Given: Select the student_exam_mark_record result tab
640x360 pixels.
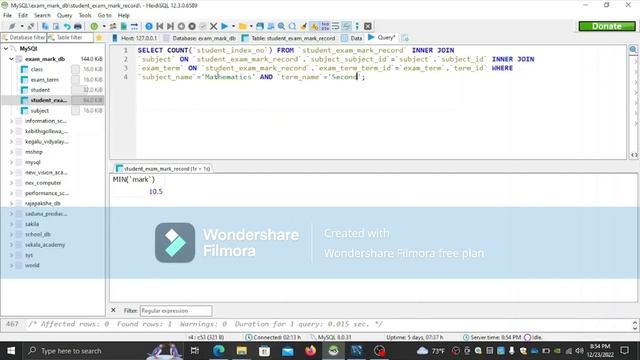Looking at the screenshot, I should coord(163,168).
